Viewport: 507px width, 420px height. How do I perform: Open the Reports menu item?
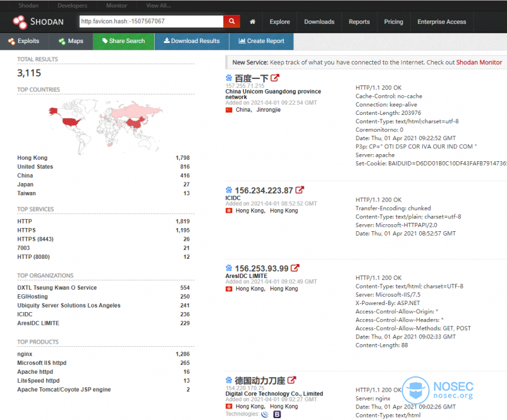pyautogui.click(x=359, y=22)
